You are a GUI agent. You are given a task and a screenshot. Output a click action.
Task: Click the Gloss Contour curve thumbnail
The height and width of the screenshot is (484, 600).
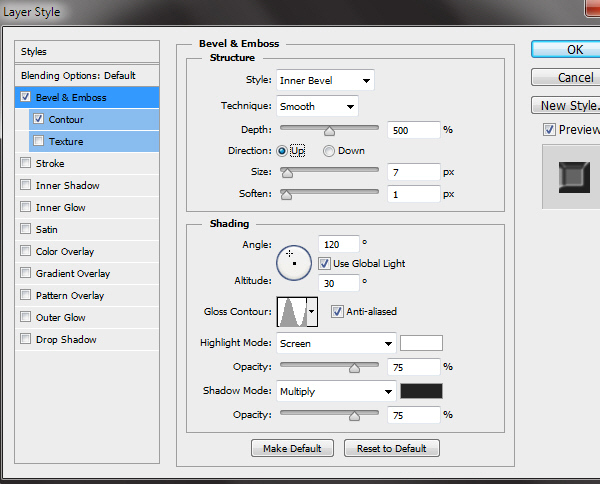[x=291, y=312]
